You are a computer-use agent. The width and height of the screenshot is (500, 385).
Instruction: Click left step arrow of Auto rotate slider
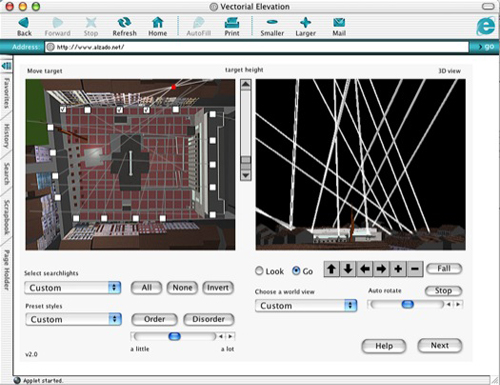[449, 304]
